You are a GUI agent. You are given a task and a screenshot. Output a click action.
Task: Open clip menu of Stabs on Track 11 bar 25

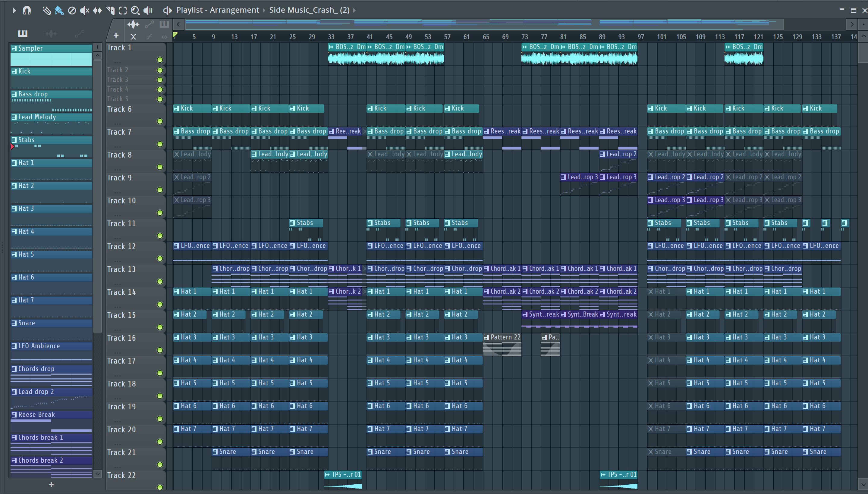293,223
